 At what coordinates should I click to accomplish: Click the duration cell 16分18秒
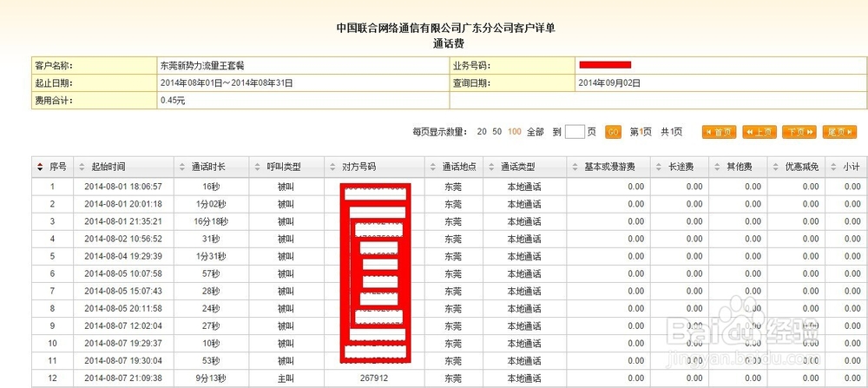(212, 221)
